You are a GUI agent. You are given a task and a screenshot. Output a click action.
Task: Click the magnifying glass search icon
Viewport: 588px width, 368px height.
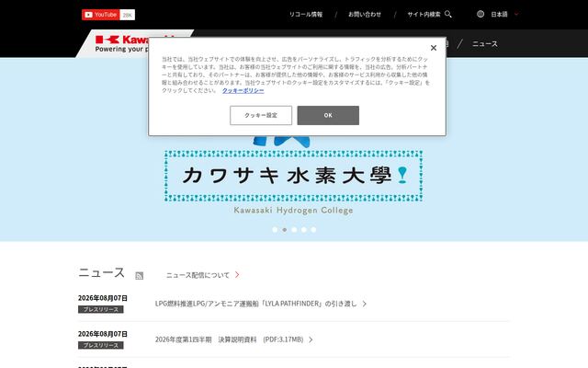click(448, 15)
